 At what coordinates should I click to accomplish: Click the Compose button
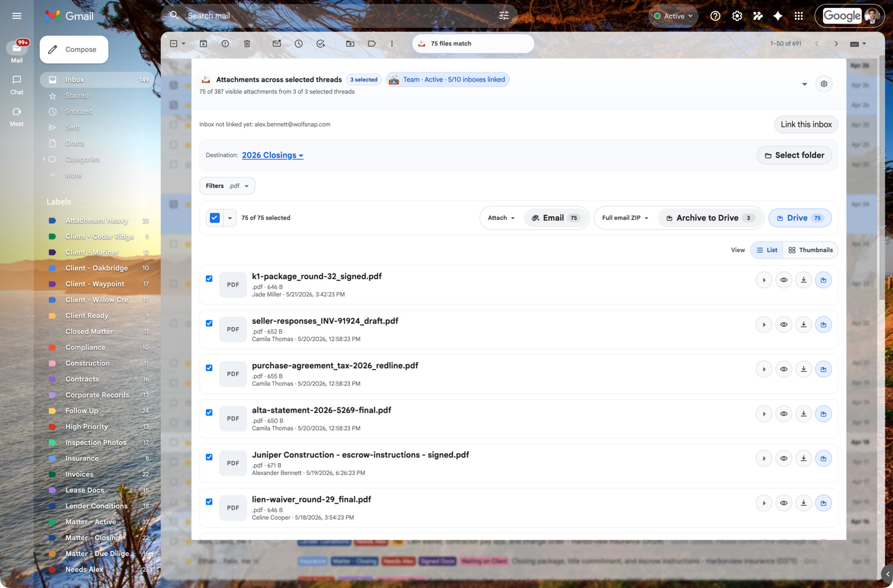[74, 50]
